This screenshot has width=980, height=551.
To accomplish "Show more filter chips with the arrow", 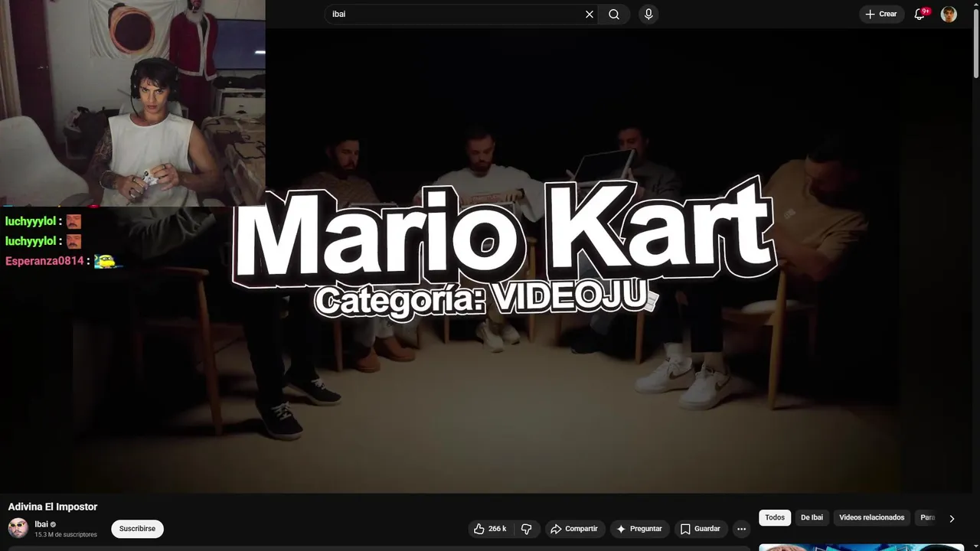I will coord(952,518).
